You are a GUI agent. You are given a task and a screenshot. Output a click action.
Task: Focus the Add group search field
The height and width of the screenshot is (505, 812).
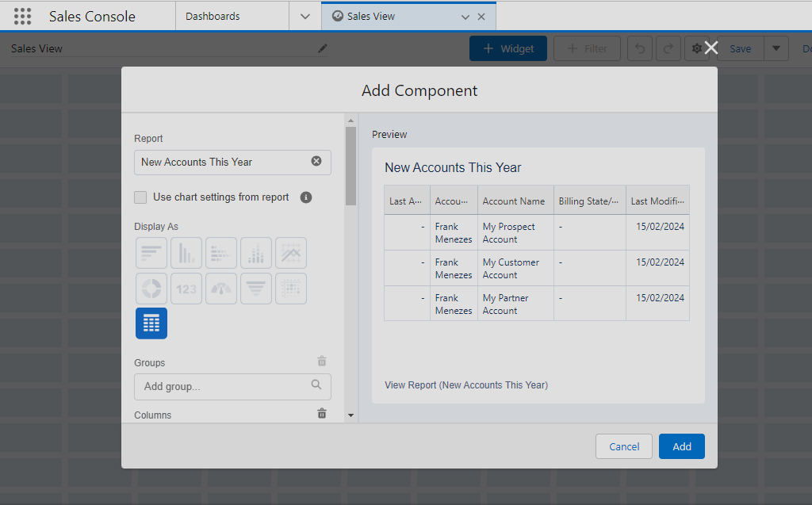click(x=232, y=386)
